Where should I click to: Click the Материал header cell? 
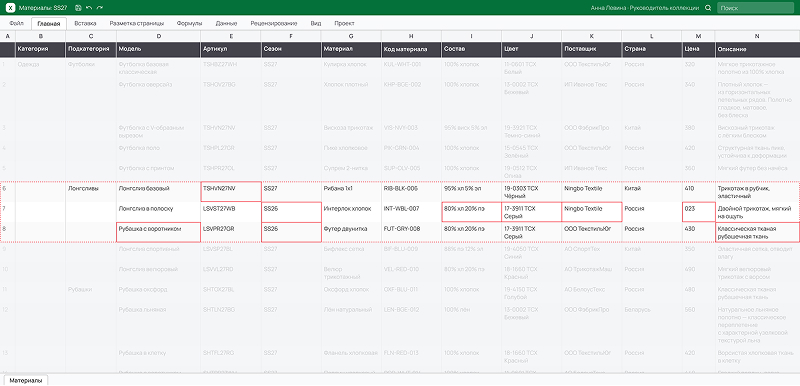pyautogui.click(x=351, y=49)
